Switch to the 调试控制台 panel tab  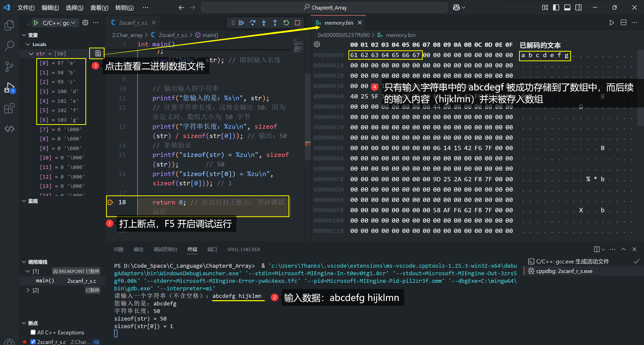click(165, 249)
